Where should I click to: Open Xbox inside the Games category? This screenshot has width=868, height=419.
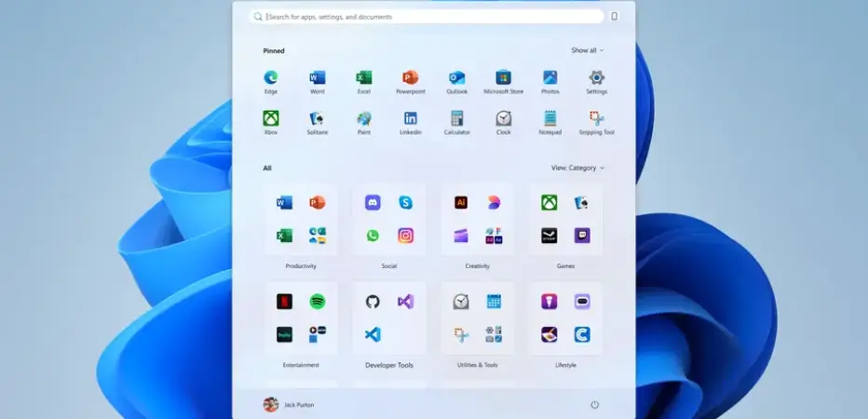549,203
